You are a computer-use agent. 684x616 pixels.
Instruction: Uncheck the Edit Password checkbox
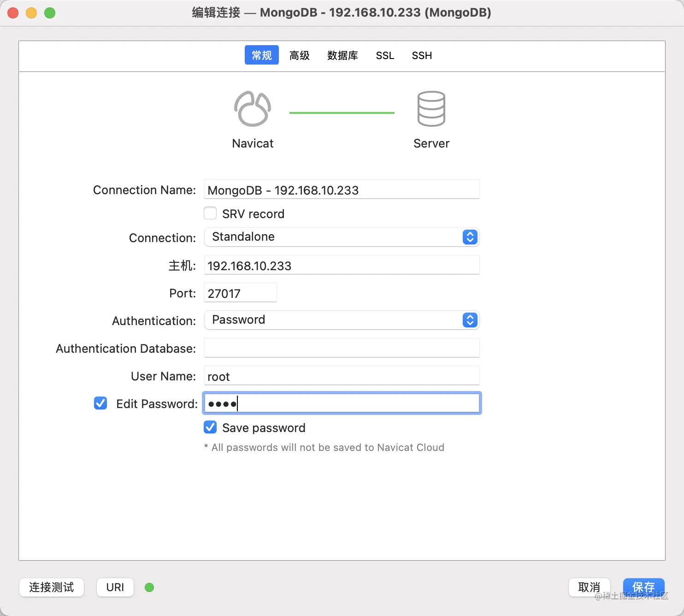(x=100, y=403)
